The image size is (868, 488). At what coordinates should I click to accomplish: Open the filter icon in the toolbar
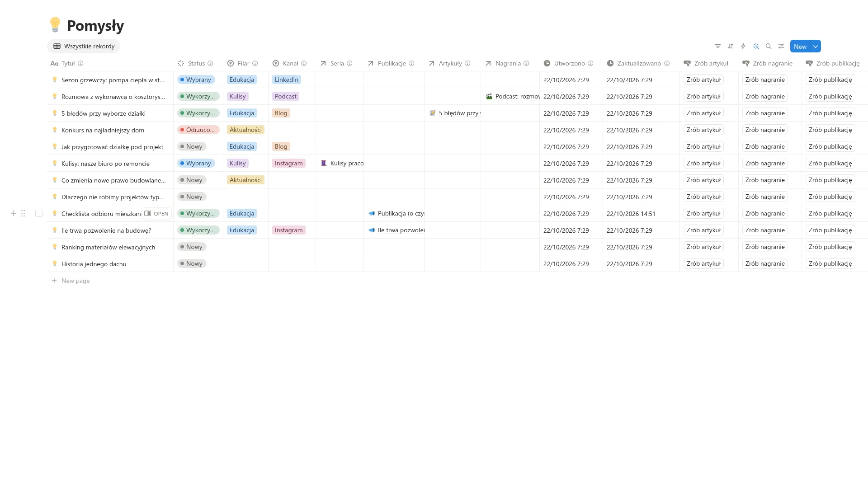pos(718,46)
